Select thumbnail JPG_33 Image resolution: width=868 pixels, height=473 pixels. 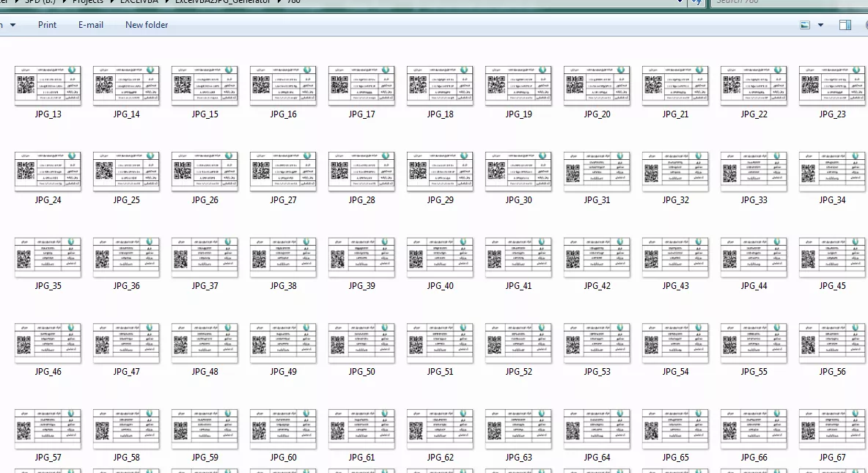(754, 171)
